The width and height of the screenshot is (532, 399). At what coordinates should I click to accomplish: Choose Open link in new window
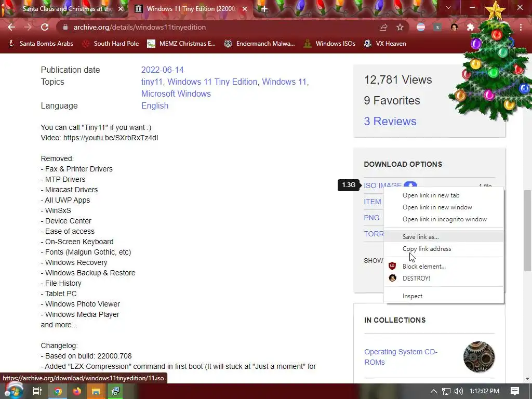(444, 207)
